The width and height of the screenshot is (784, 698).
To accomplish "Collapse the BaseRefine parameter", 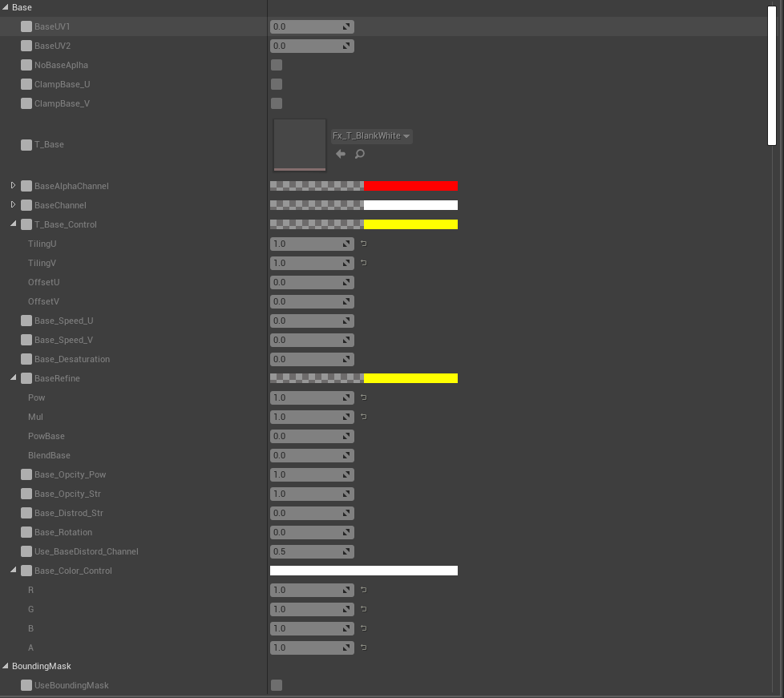I will 14,378.
